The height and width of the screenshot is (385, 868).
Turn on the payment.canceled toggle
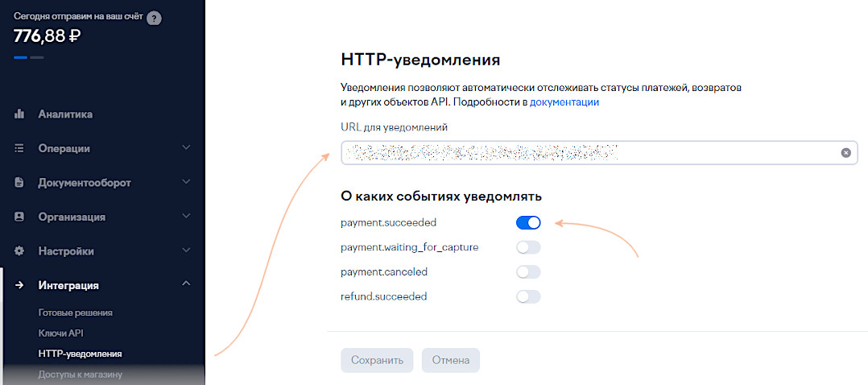(x=528, y=272)
